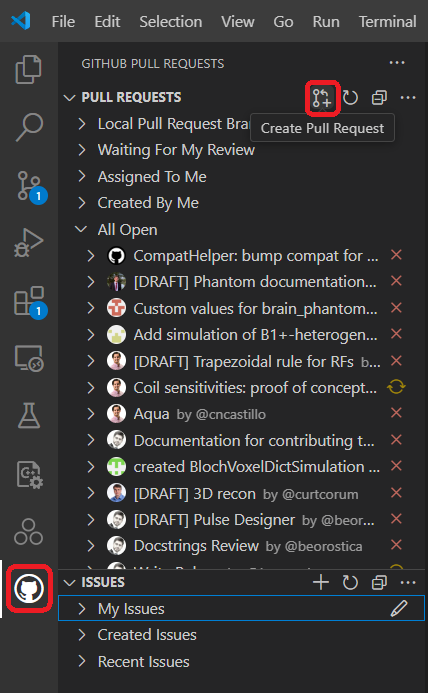The image size is (428, 693).
Task: Edit My Issues query with pencil icon
Action: 399,609
